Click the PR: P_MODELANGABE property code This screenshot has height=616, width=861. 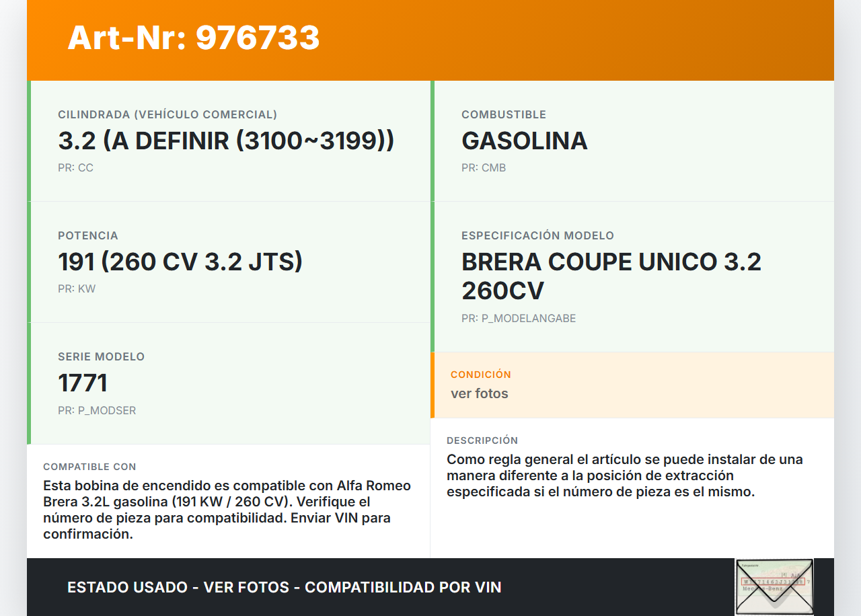click(518, 319)
